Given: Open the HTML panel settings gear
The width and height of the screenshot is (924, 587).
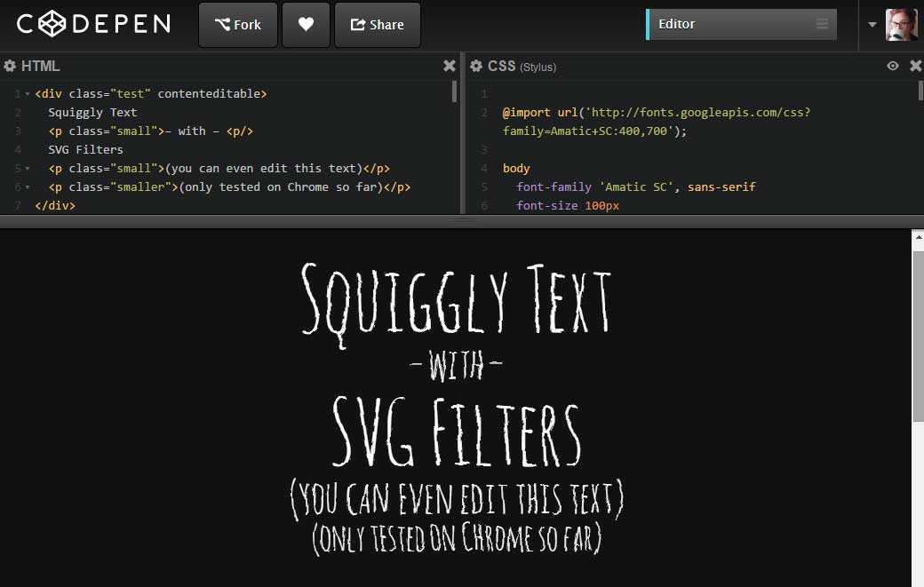Looking at the screenshot, I should [8, 66].
